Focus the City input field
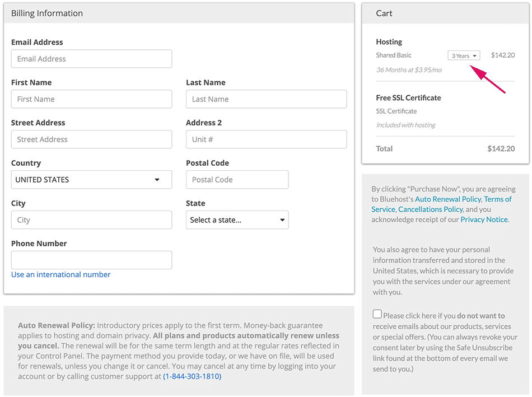Screen dimensions: 532x397 click(x=91, y=220)
